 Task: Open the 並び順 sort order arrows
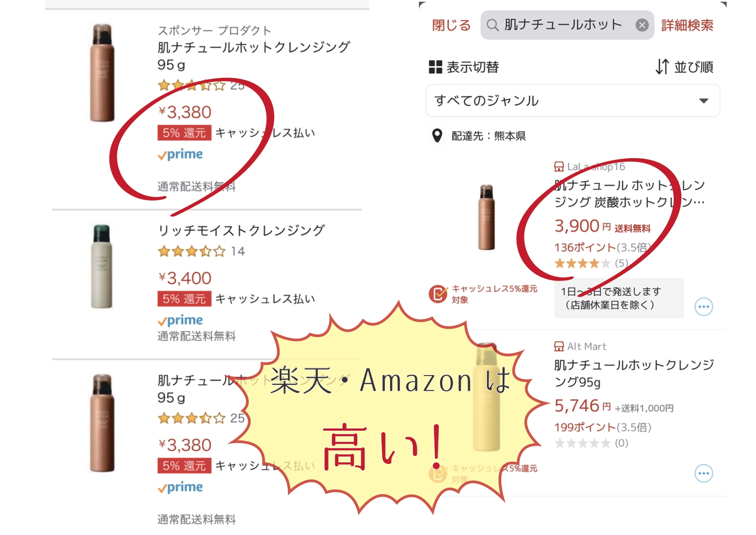click(662, 67)
